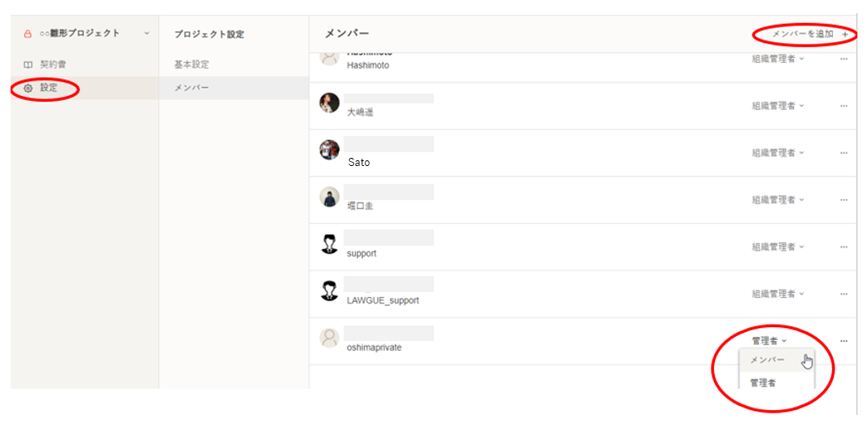Image resolution: width=868 pixels, height=424 pixels.
Task: Open 契約書 from the left sidebar
Action: coord(53,64)
